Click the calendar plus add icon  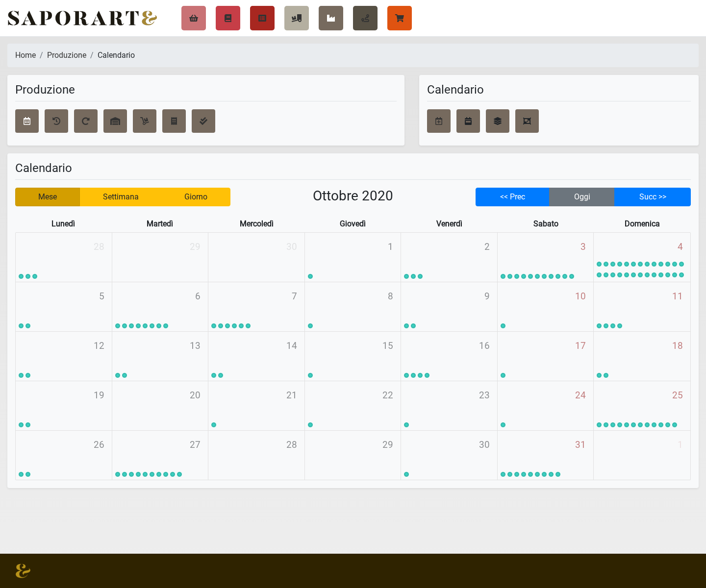point(439,121)
